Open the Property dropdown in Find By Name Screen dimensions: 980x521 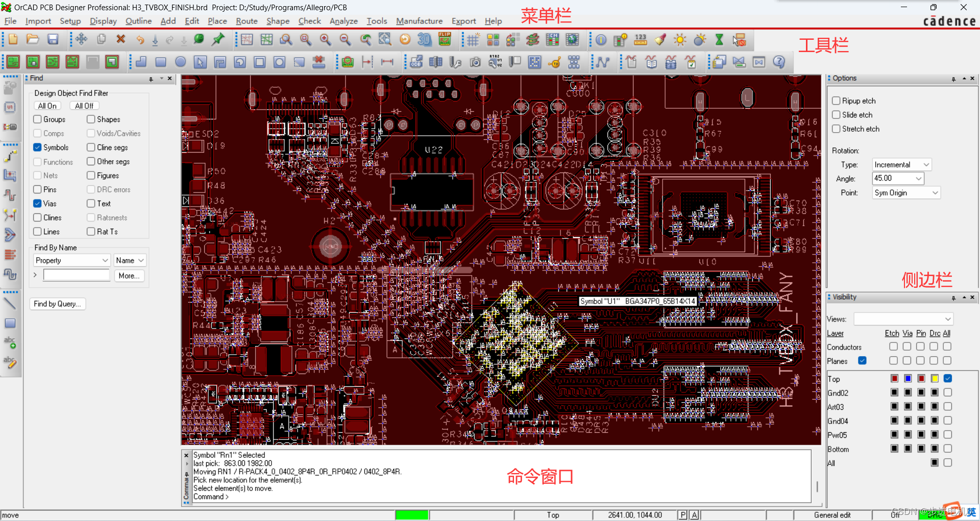[71, 260]
